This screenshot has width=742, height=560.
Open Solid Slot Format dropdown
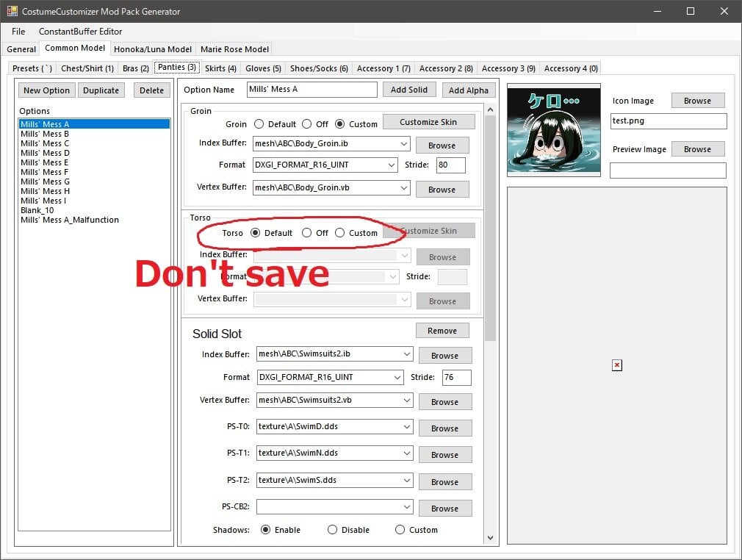click(397, 377)
